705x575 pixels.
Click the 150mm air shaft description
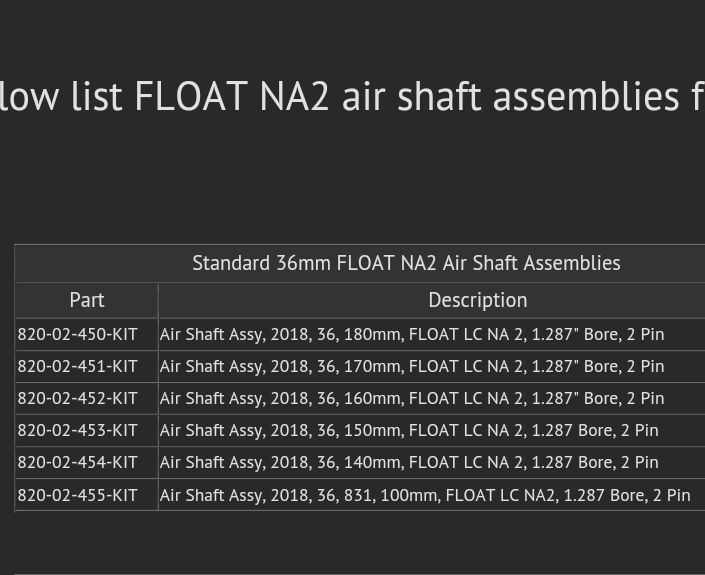408,430
